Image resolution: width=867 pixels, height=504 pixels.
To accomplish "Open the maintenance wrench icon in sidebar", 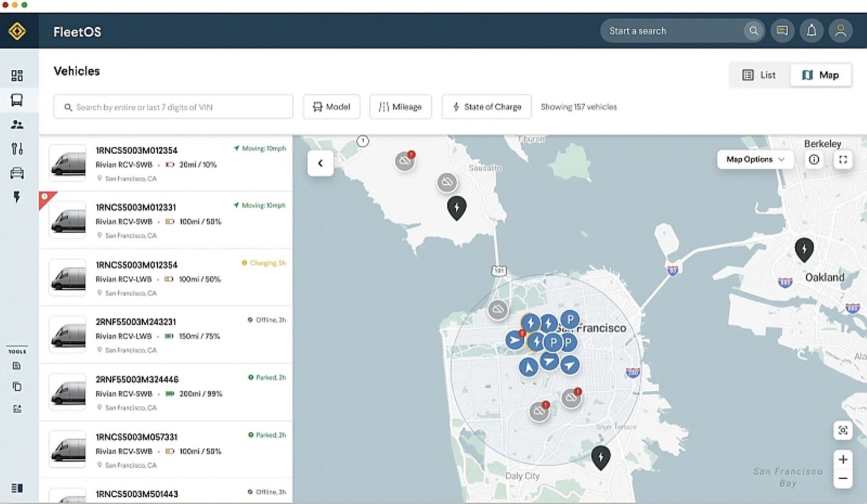I will 17,149.
